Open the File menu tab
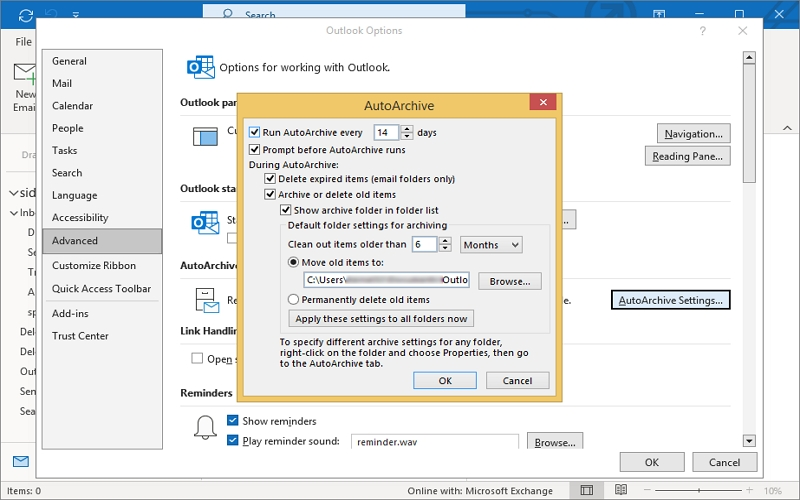800x500 pixels. 23,42
